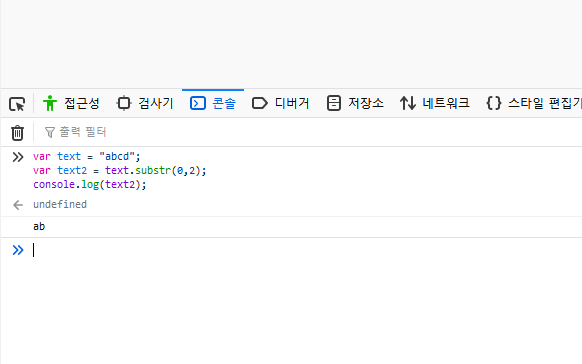Switch to the 검사기 inspector tab
The height and width of the screenshot is (364, 582).
pyautogui.click(x=145, y=103)
